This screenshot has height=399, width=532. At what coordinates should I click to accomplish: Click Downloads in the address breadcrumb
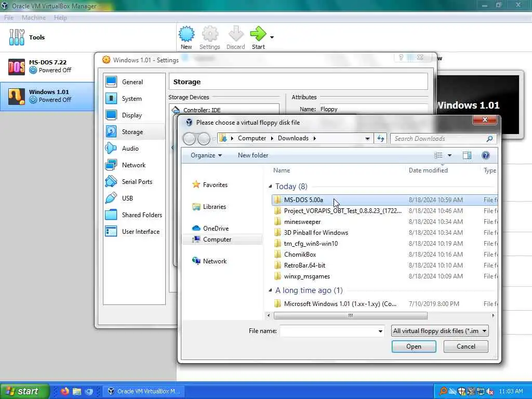coord(293,138)
